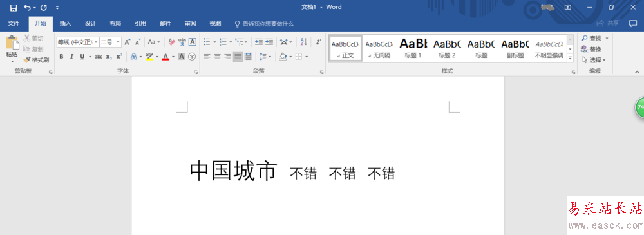Click the Paste clipboard icon
The width and height of the screenshot is (644, 235).
(12, 43)
